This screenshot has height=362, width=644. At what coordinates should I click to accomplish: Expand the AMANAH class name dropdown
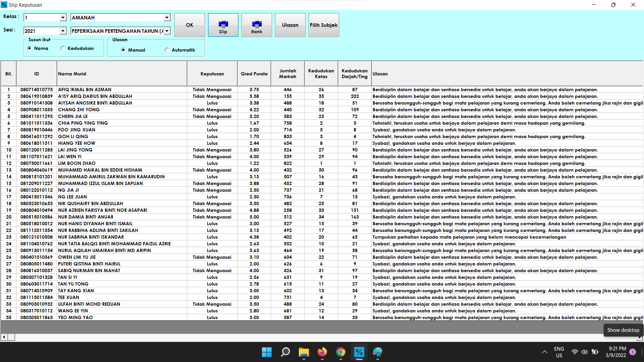pos(167,17)
